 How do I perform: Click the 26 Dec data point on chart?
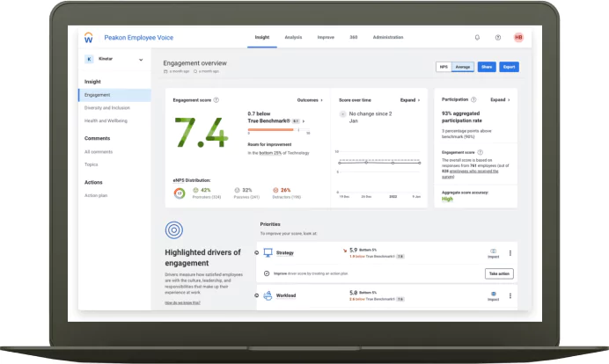(366, 162)
